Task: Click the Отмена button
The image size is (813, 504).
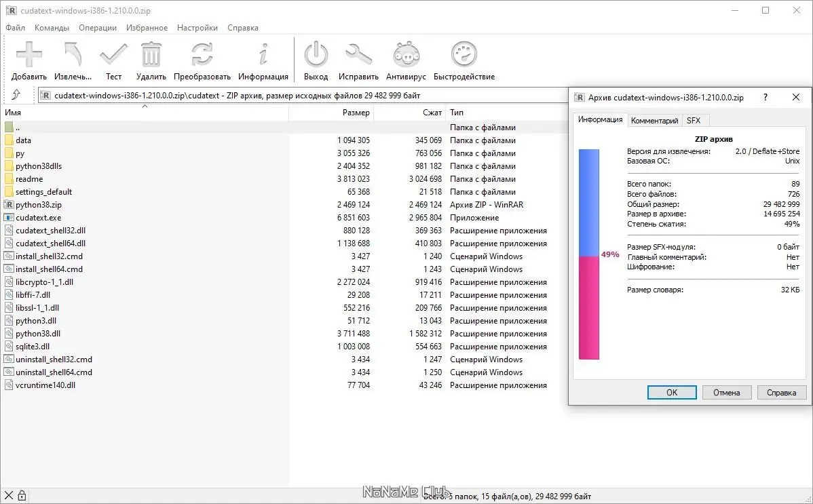Action: pos(726,393)
